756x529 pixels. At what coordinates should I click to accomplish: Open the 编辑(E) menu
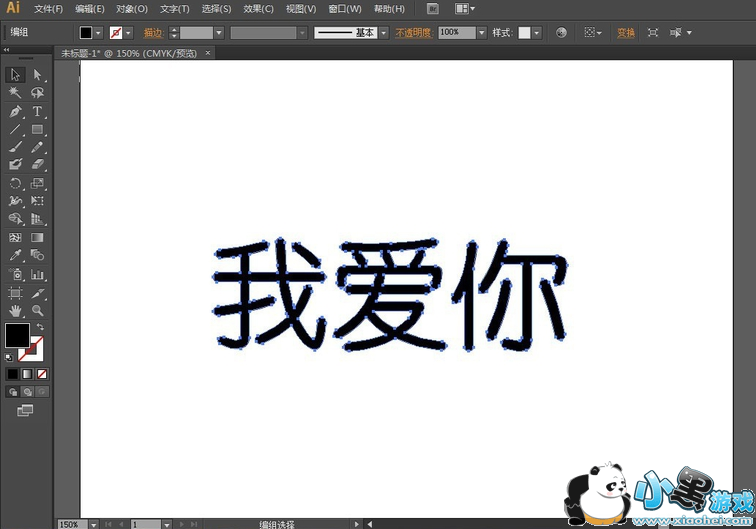[x=90, y=9]
